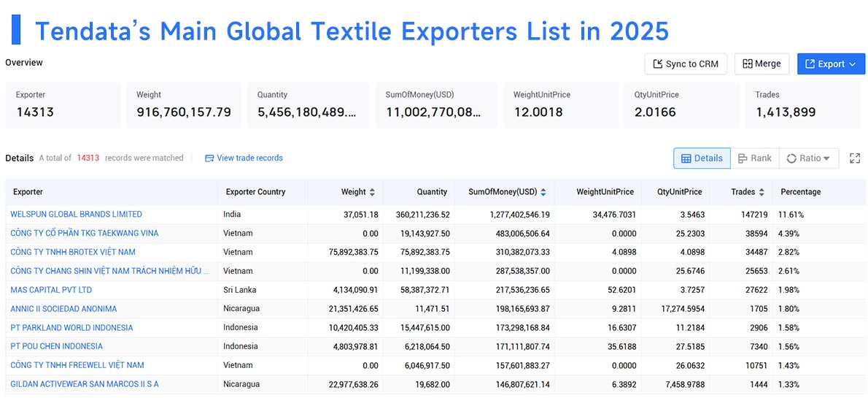
Task: Open CÔNG TY TNHH FREEWELL VIỆT NAM
Action: pyautogui.click(x=77, y=364)
